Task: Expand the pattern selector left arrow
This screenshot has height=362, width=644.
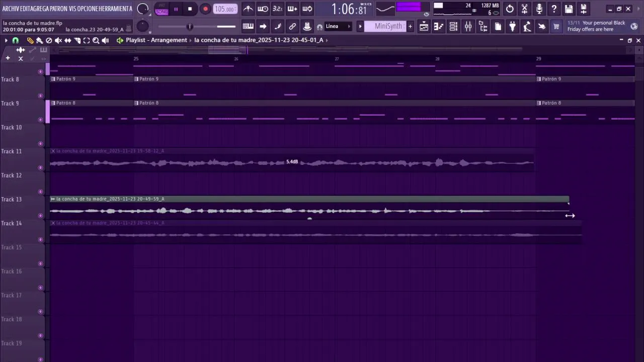Action: pos(360,27)
